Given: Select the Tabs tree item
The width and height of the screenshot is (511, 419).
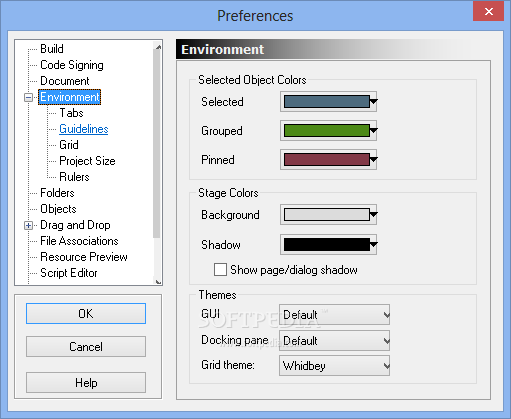Looking at the screenshot, I should coord(71,113).
